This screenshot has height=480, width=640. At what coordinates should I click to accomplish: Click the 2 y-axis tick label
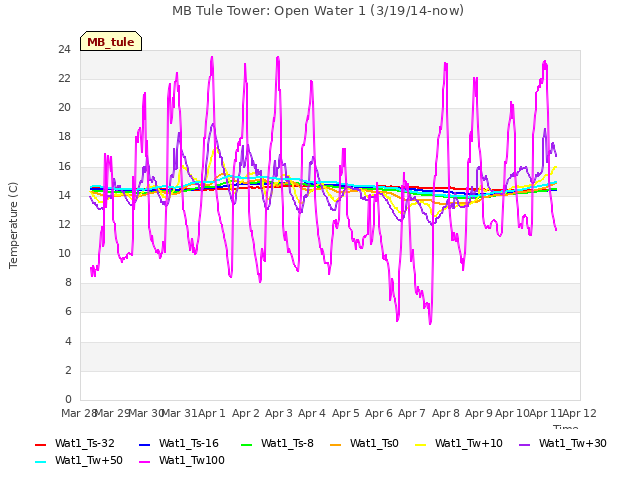tap(68, 371)
